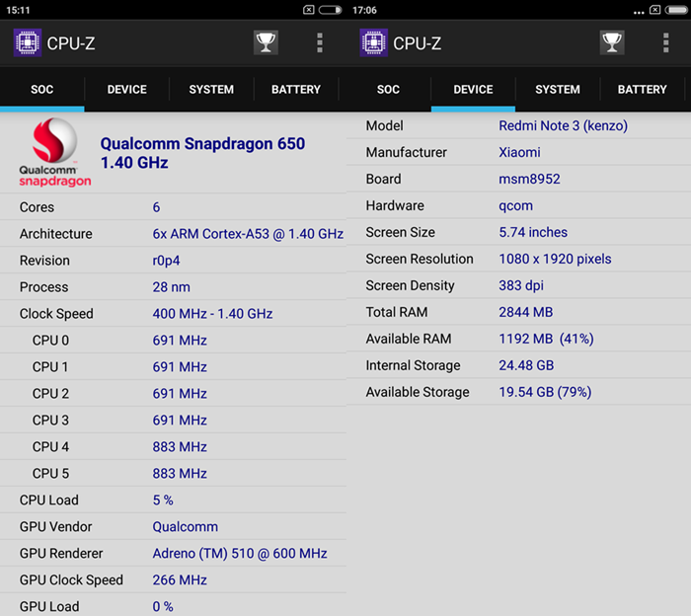Image resolution: width=691 pixels, height=616 pixels.
Task: Tap '6x ARM Cortex-A53 @ 1.40 GHz' value
Action: click(248, 234)
